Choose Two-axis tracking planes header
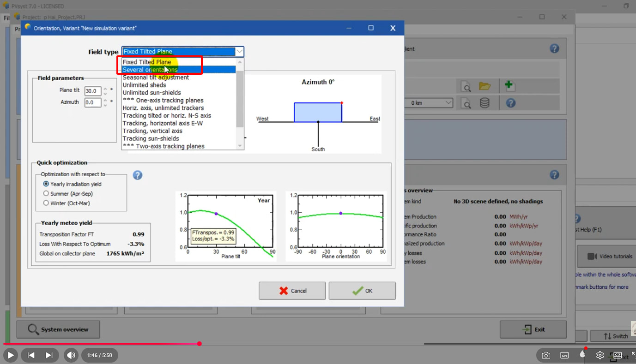 (x=179, y=146)
